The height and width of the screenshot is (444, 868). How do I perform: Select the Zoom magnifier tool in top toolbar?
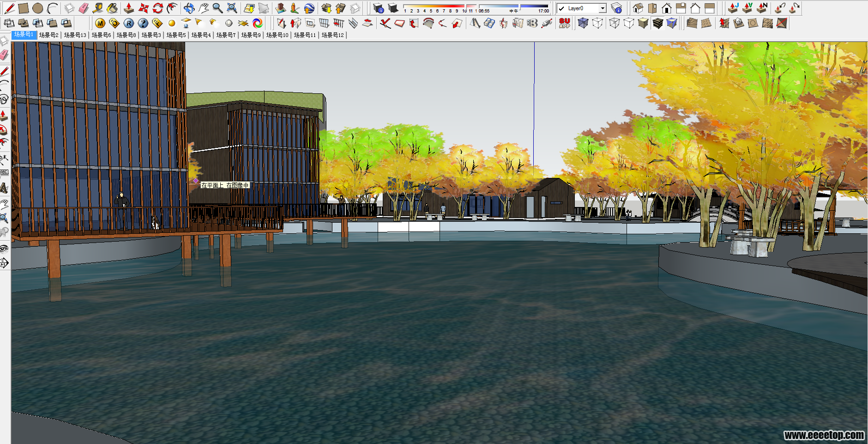pos(217,8)
